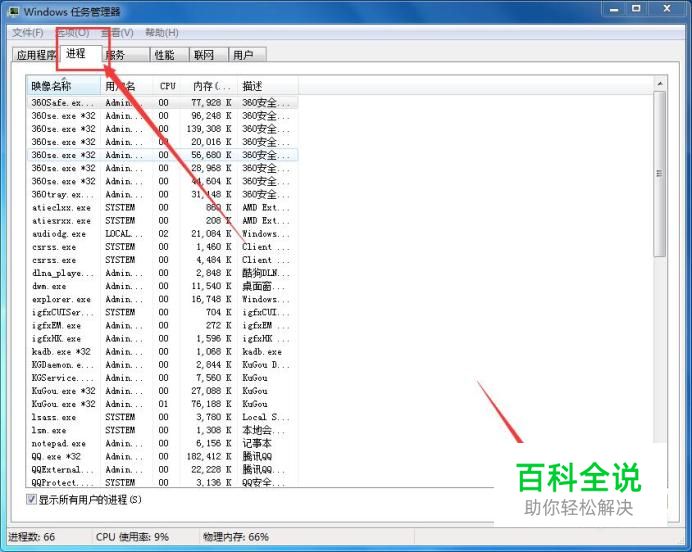Select the atiesrxx.exe process
The image size is (692, 552).
coord(162,221)
